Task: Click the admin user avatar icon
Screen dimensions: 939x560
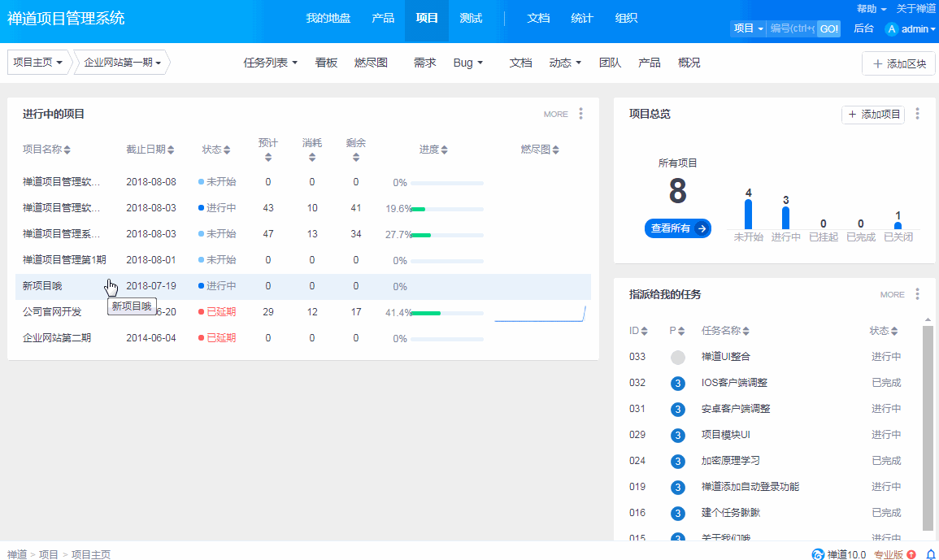Action: (x=891, y=29)
